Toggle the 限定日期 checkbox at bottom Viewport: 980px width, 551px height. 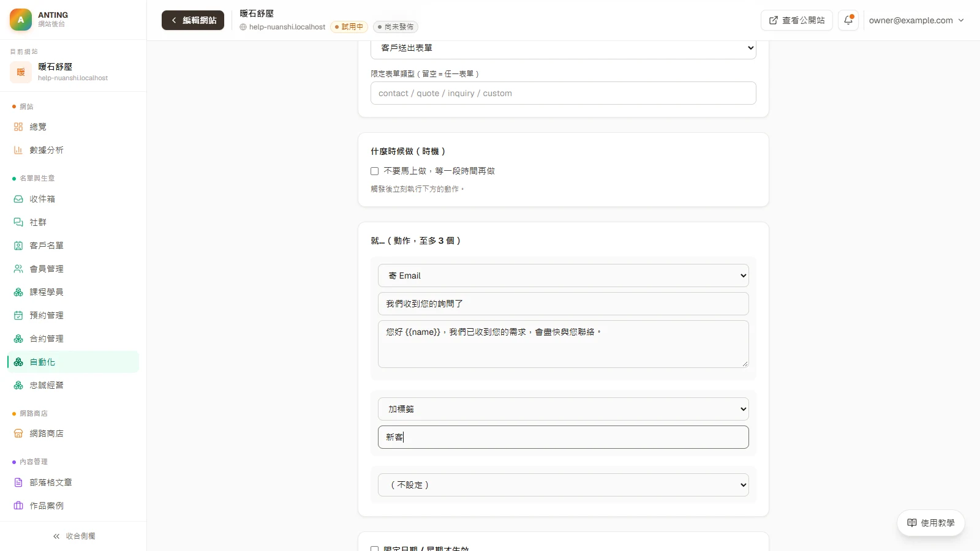pos(374,549)
